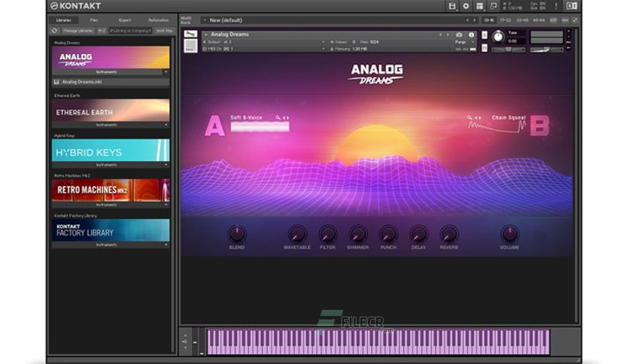Expand Hybrid Keys library options arrow
Screen dimensions: 629x364
166,165
